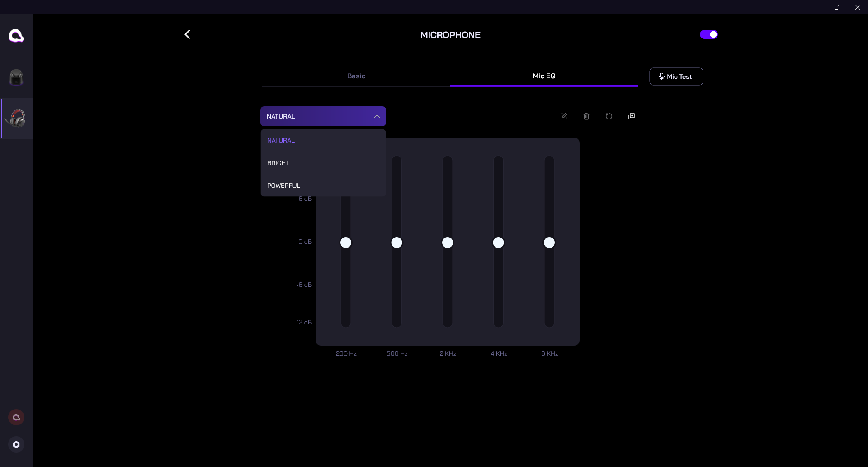Open settings gear in sidebar
Image resolution: width=868 pixels, height=467 pixels.
tap(16, 444)
